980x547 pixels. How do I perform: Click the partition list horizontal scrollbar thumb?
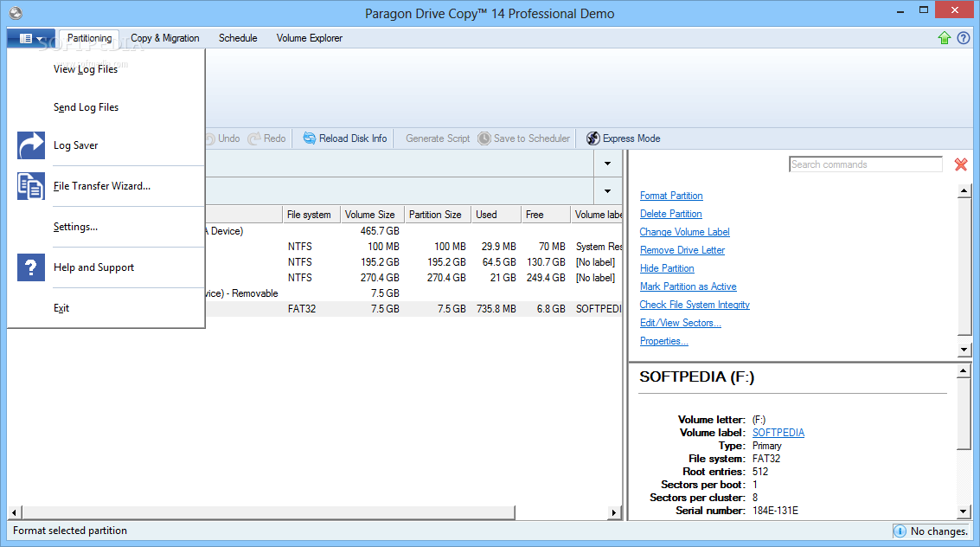click(269, 512)
